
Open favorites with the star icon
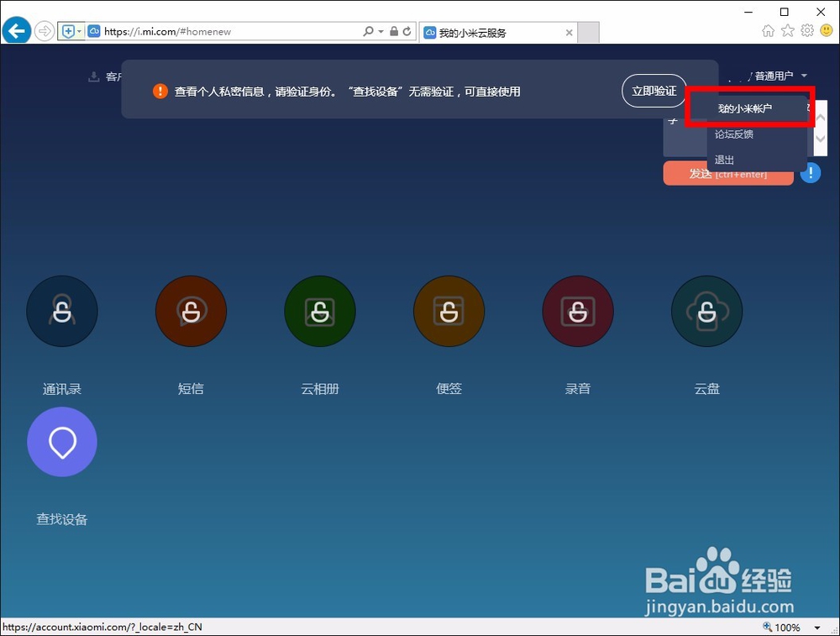788,30
